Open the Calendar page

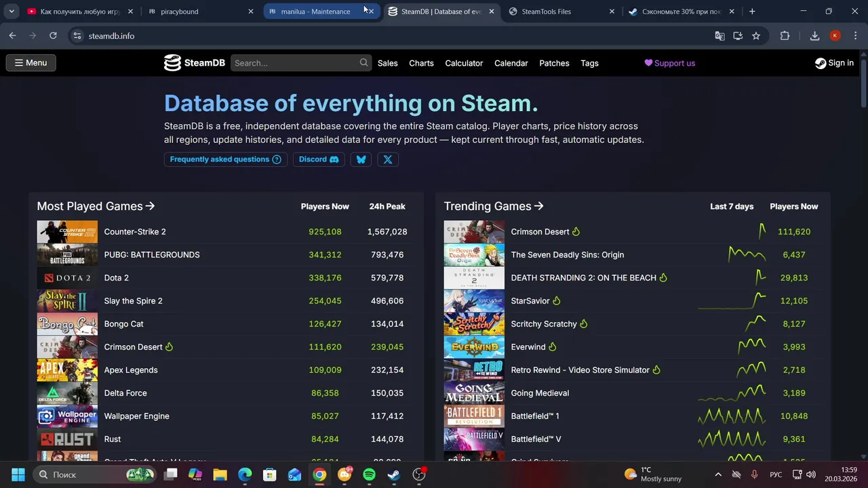pyautogui.click(x=511, y=63)
